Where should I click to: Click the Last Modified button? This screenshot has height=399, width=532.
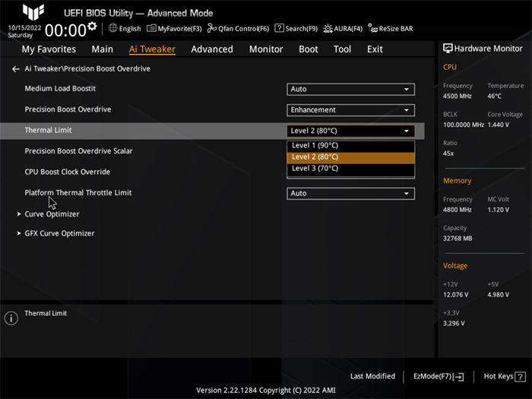pyautogui.click(x=372, y=376)
